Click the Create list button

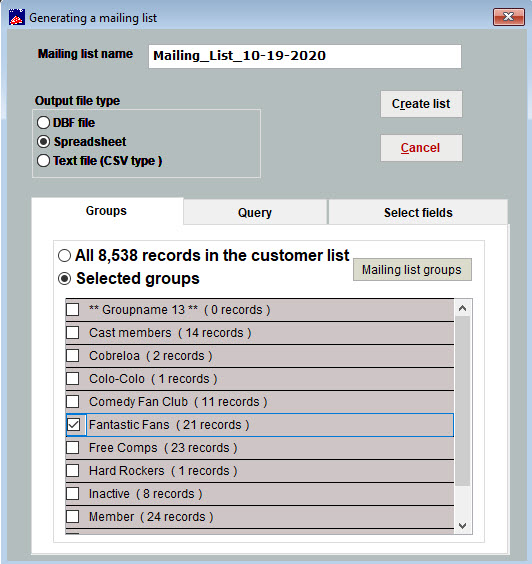(x=421, y=104)
